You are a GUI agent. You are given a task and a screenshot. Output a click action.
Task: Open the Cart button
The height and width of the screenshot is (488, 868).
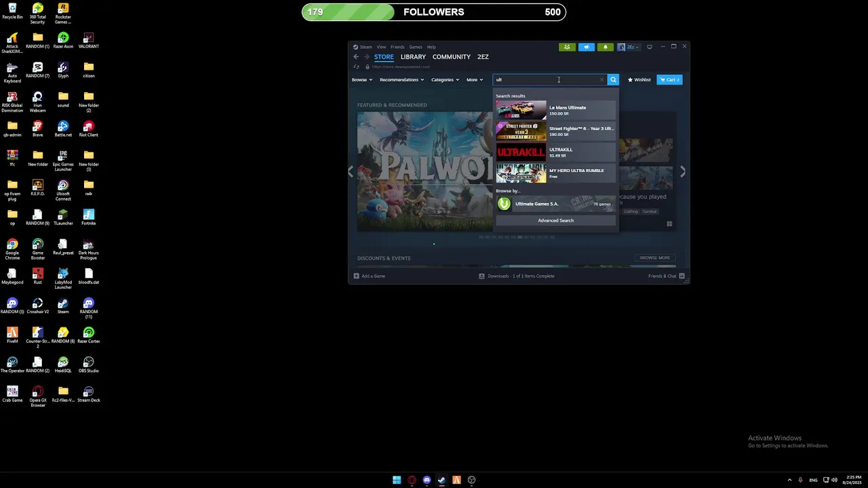(x=669, y=79)
